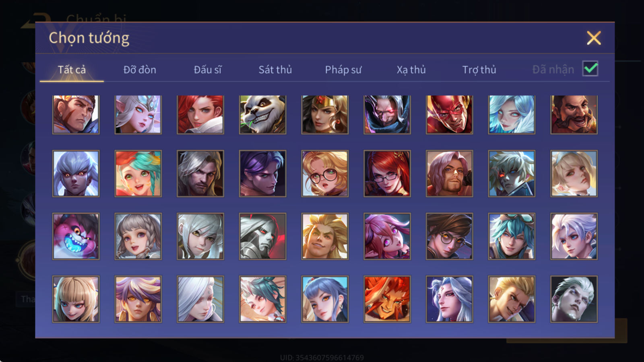The image size is (644, 362).
Task: Close the Chọn tướng dialog
Action: (594, 38)
